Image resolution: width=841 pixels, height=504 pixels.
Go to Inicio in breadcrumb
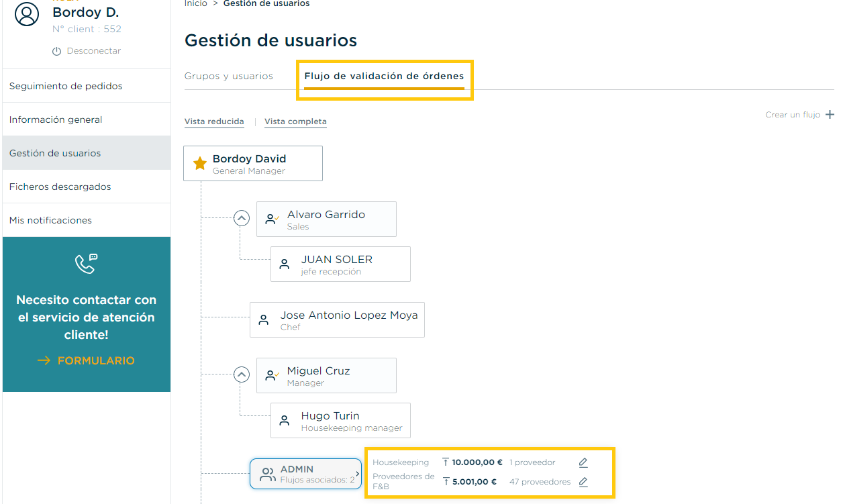point(196,4)
